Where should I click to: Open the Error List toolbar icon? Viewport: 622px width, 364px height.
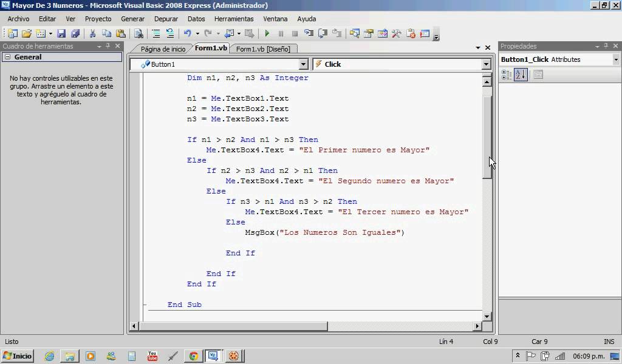(411, 33)
